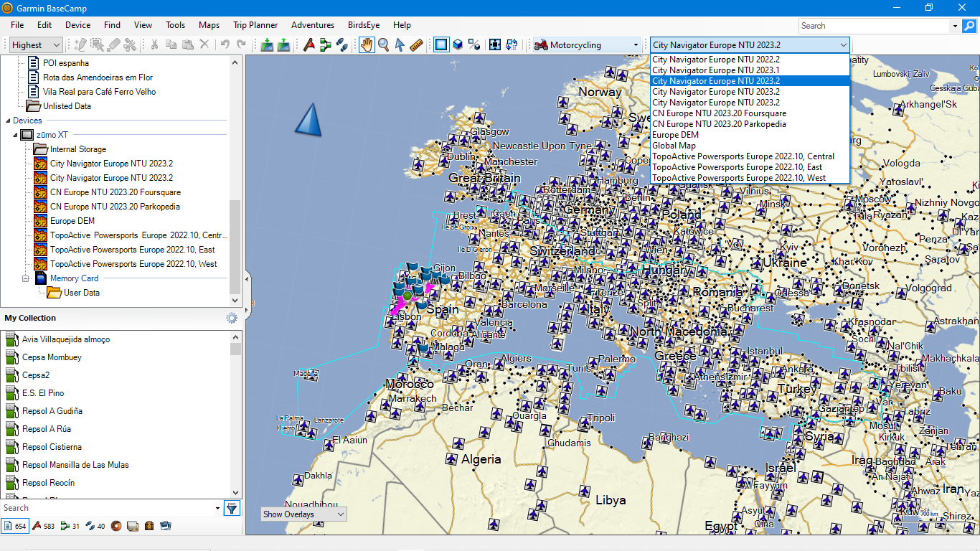Toggle the tracks filter showing 40

(95, 526)
